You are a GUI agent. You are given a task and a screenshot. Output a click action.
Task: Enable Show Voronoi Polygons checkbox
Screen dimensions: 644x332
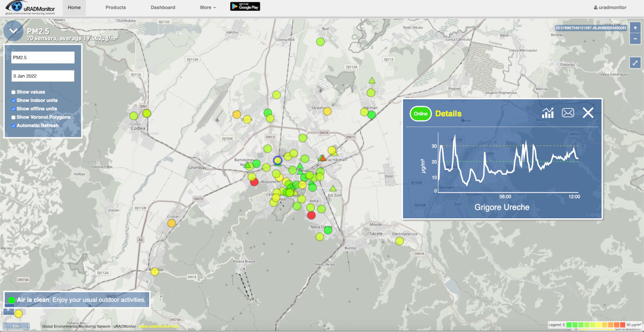[14, 117]
